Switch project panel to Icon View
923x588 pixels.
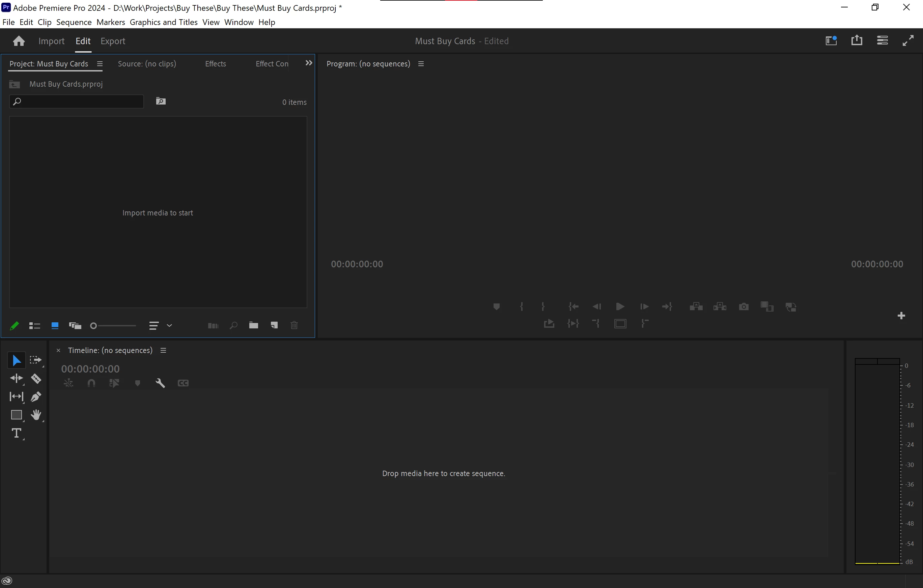pos(55,326)
